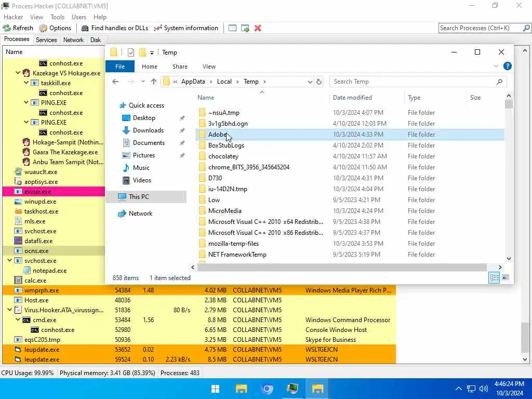532x399 pixels.
Task: Click the Explorer refresh button
Action: tap(319, 82)
